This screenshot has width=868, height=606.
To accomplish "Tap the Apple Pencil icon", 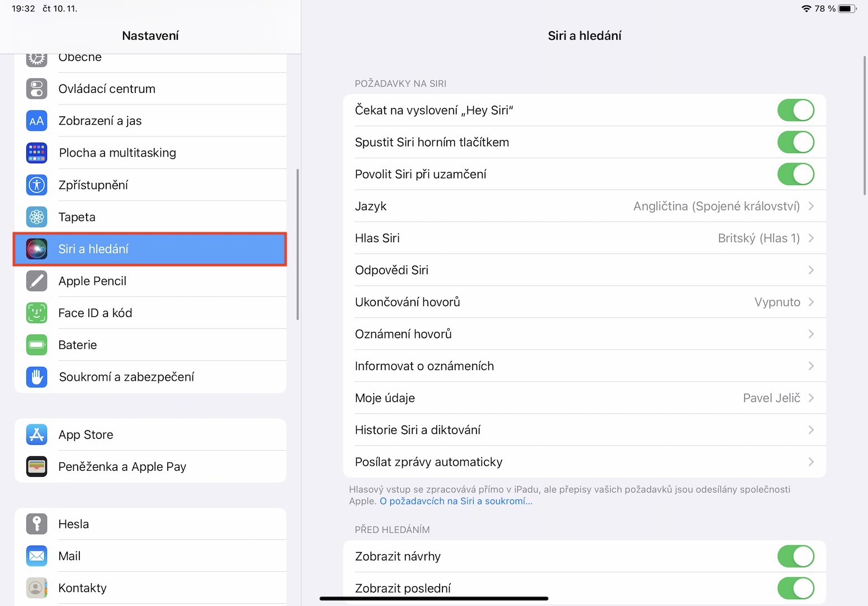I will (37, 281).
